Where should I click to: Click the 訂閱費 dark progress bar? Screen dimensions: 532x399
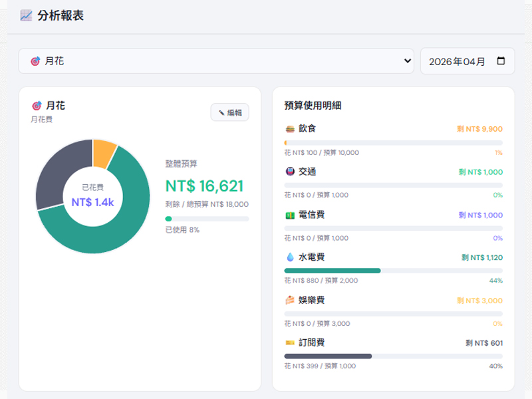pyautogui.click(x=327, y=356)
